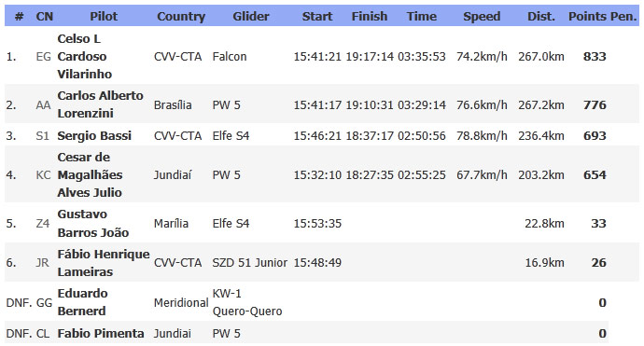Viewport: 644px width, 346px height.
Task: Open Fábio Henrique Lameiras details
Action: point(104,263)
